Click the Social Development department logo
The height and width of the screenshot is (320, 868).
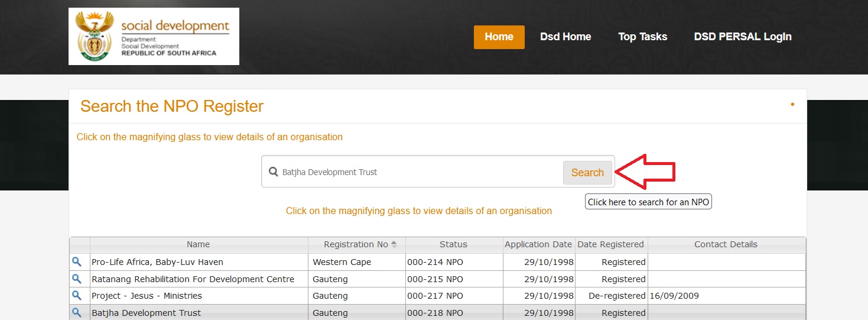[x=154, y=36]
